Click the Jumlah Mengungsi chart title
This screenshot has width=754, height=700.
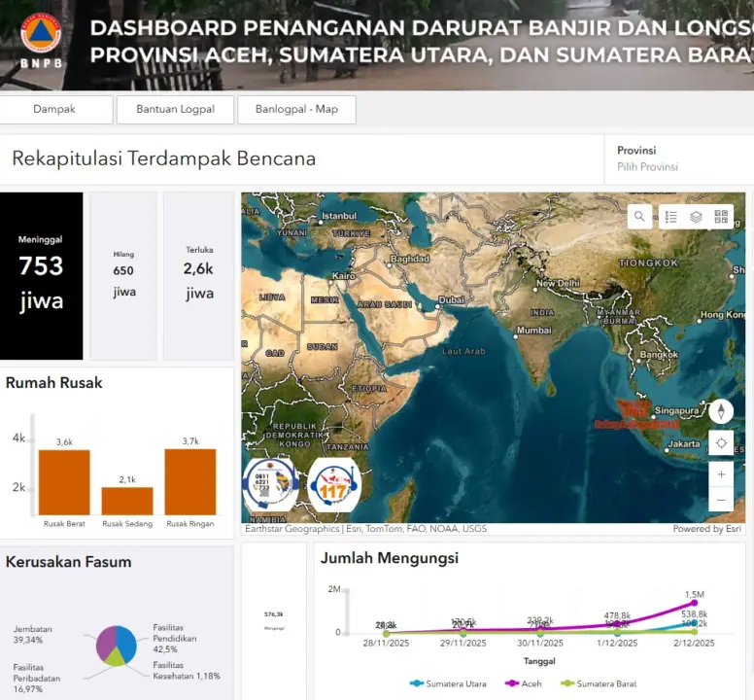point(390,558)
